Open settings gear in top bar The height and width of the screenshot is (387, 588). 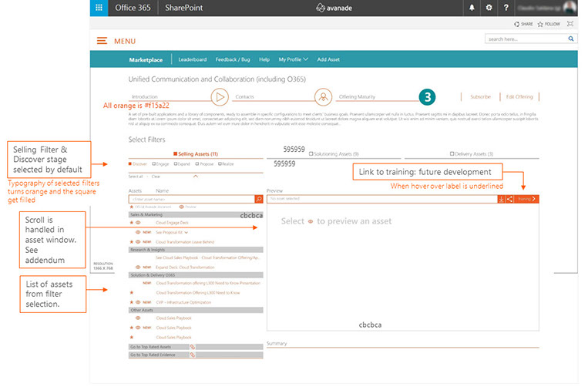coord(489,8)
